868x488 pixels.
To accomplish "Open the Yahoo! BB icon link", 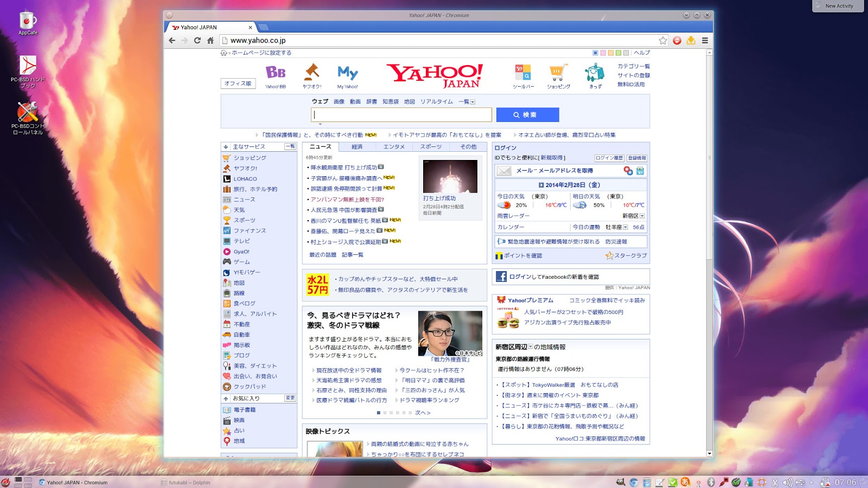I will pos(276,72).
